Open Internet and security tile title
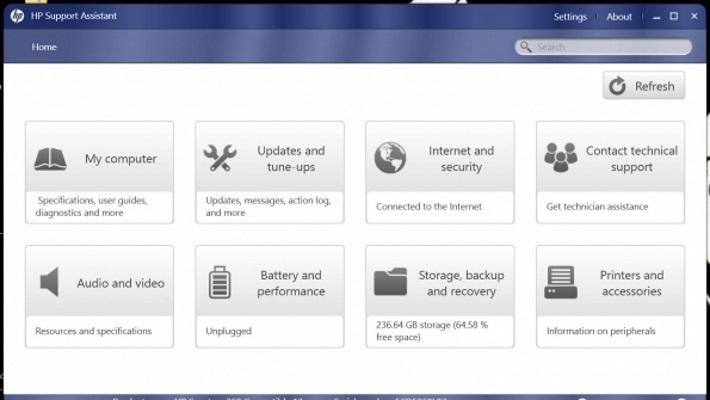 [x=461, y=159]
